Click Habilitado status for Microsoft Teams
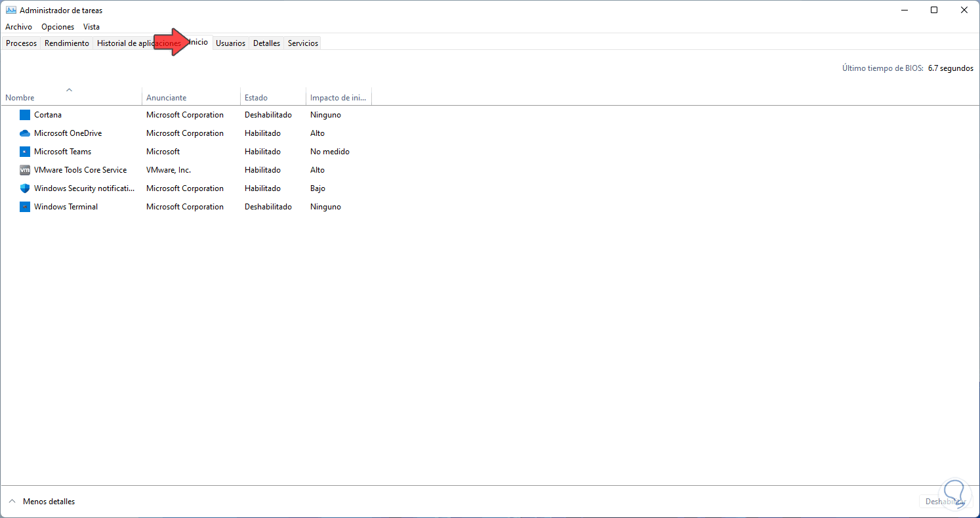Image resolution: width=980 pixels, height=518 pixels. 262,152
